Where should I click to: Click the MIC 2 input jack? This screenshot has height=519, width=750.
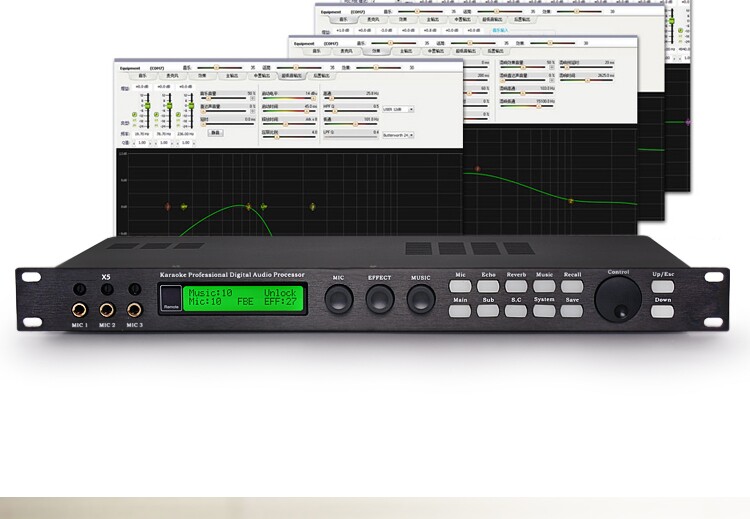[107, 310]
